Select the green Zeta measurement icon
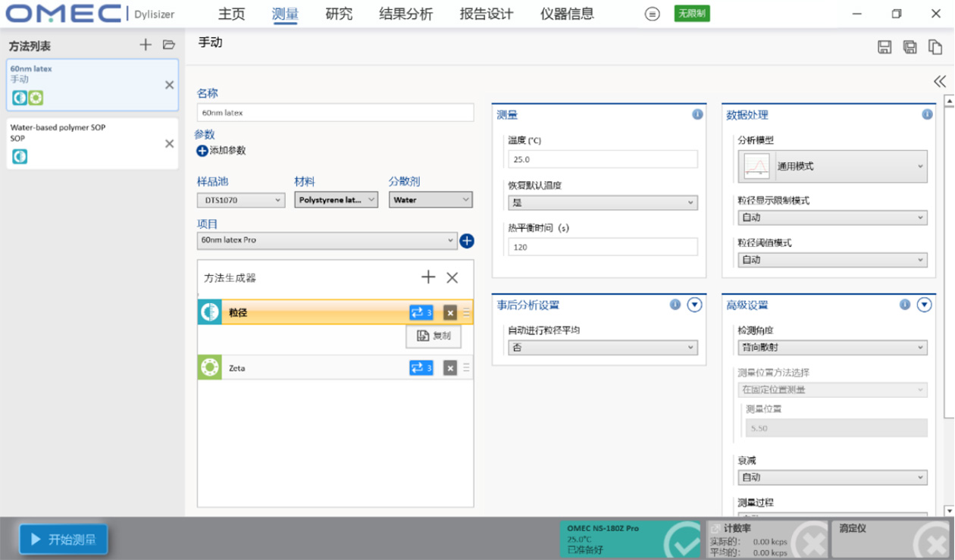This screenshot has width=955, height=560. point(208,368)
